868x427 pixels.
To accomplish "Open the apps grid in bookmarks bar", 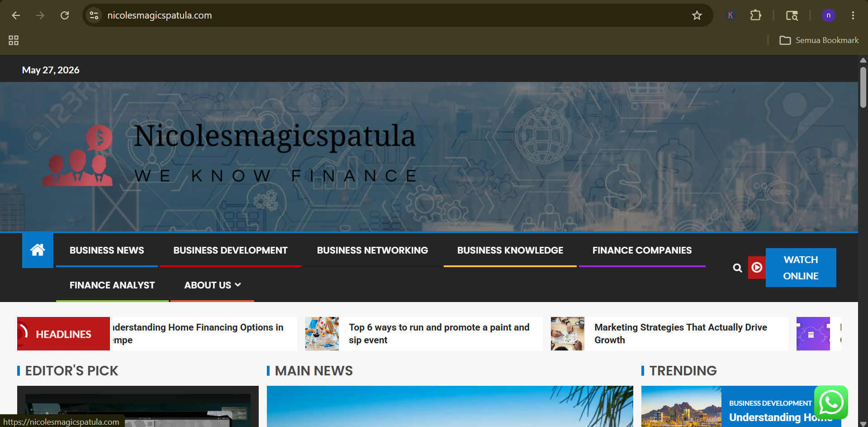I will (14, 40).
